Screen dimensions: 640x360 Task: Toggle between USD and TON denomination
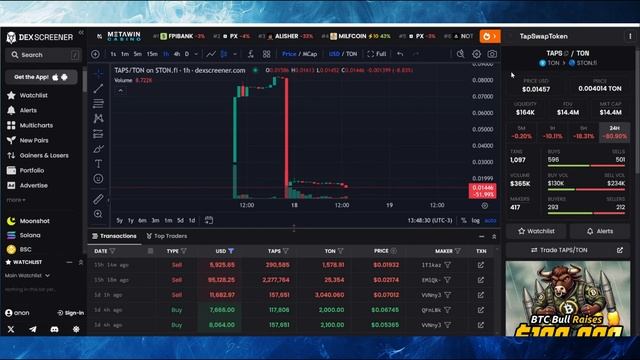(343, 54)
